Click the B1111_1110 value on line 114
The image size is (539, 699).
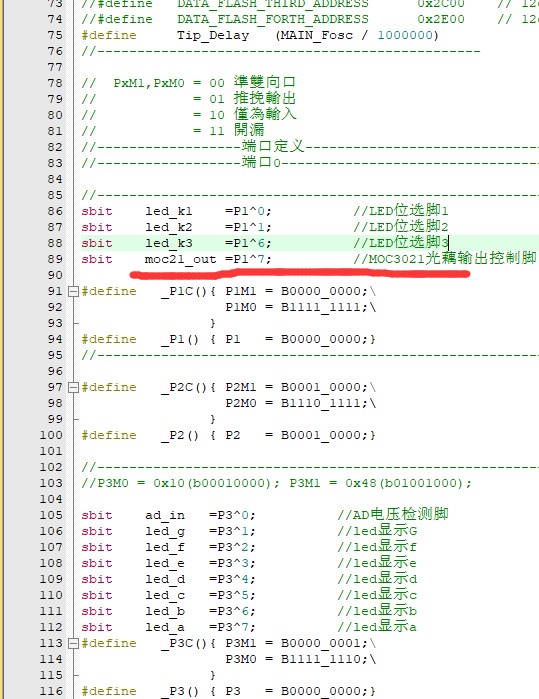pos(320,659)
